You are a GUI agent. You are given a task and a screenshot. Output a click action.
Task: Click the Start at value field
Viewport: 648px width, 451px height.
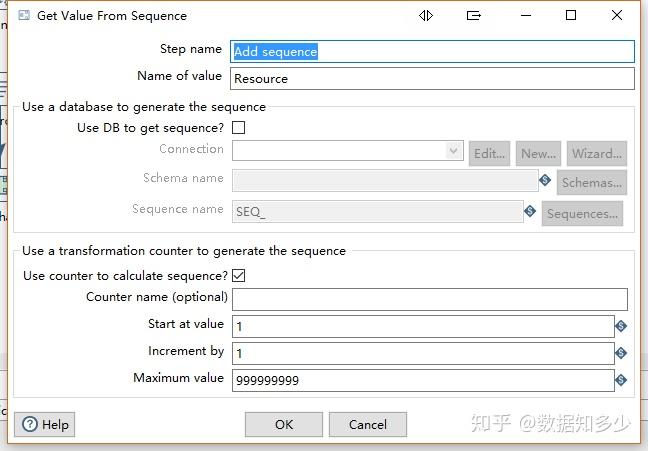(423, 326)
